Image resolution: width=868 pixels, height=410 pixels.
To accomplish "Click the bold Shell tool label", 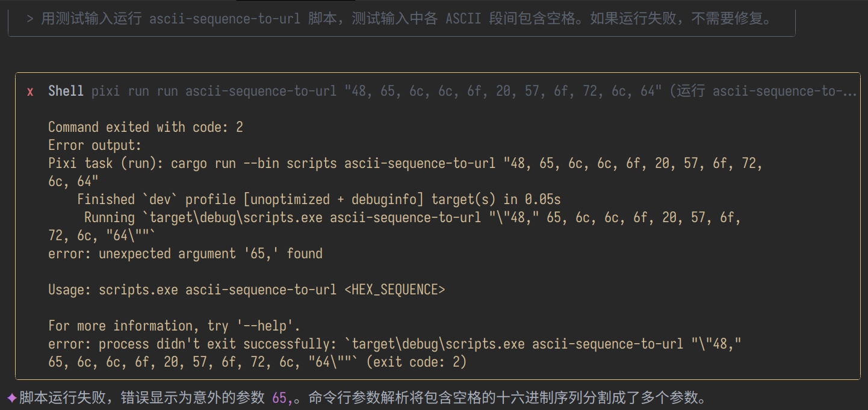I will click(66, 91).
